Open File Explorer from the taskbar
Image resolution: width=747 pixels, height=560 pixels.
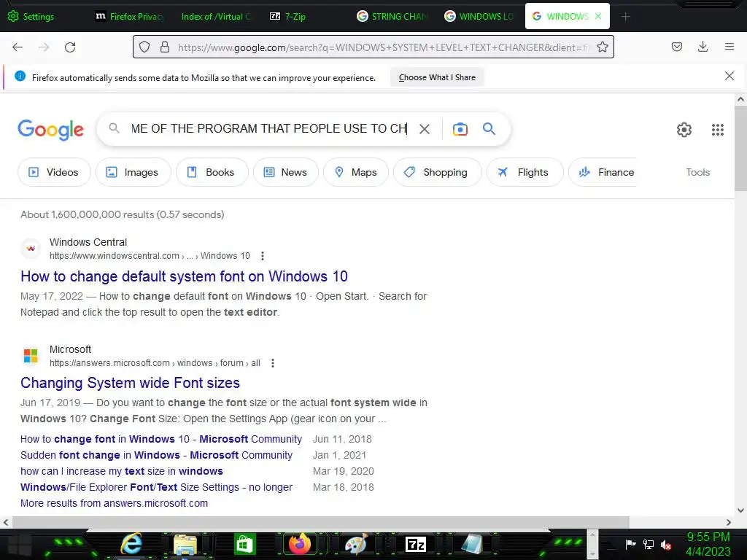pyautogui.click(x=185, y=544)
